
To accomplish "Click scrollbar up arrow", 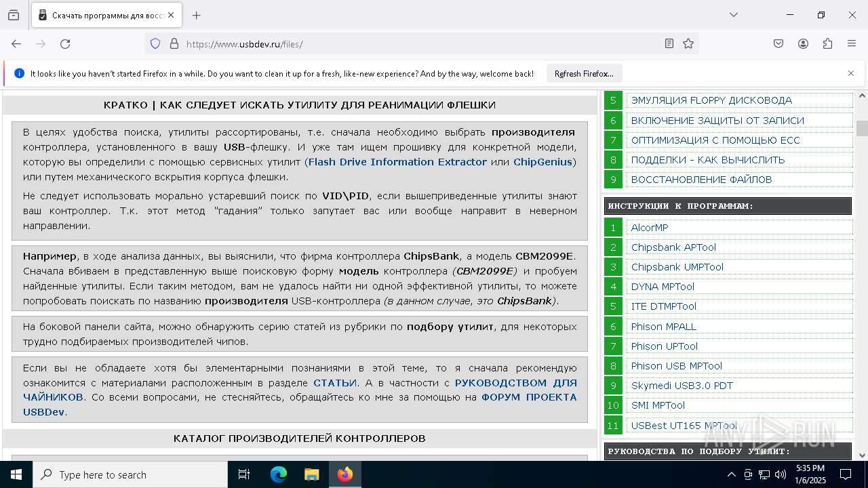I will pyautogui.click(x=862, y=96).
